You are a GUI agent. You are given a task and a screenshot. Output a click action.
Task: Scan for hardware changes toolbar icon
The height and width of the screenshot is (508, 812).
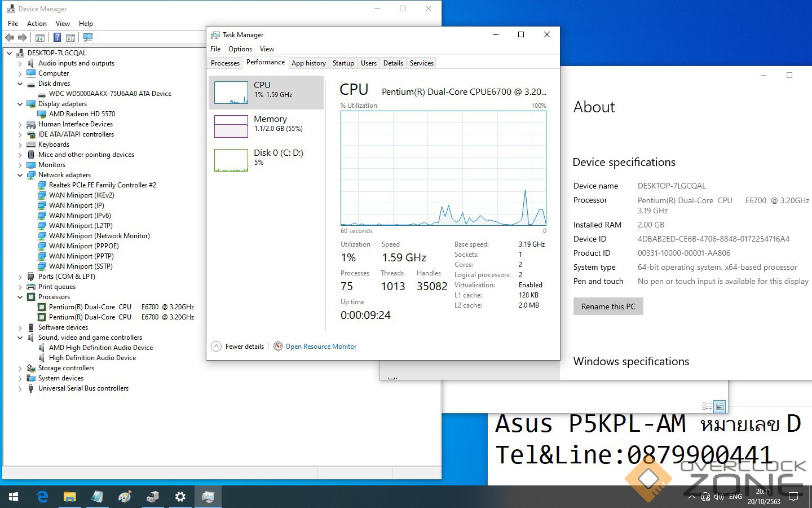[x=87, y=38]
